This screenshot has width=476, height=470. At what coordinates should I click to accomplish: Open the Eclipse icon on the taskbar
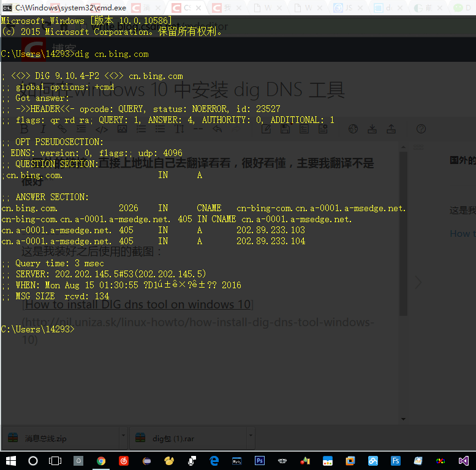tap(146, 461)
